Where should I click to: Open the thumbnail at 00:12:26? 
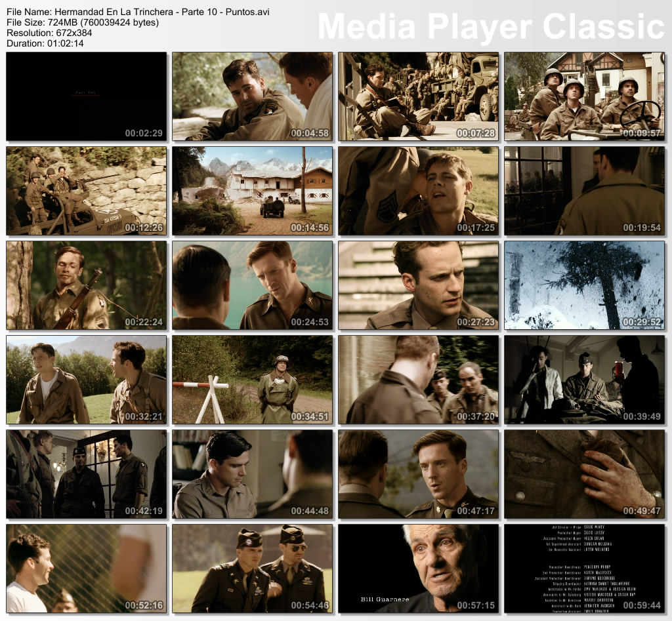[x=87, y=191]
